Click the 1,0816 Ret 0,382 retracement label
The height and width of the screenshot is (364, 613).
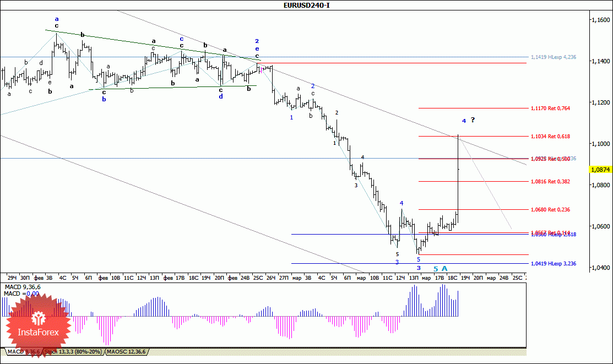(550, 182)
